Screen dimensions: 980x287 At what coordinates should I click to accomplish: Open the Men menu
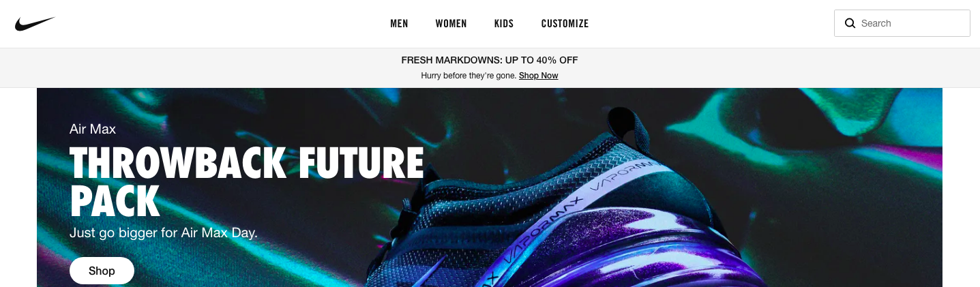399,24
